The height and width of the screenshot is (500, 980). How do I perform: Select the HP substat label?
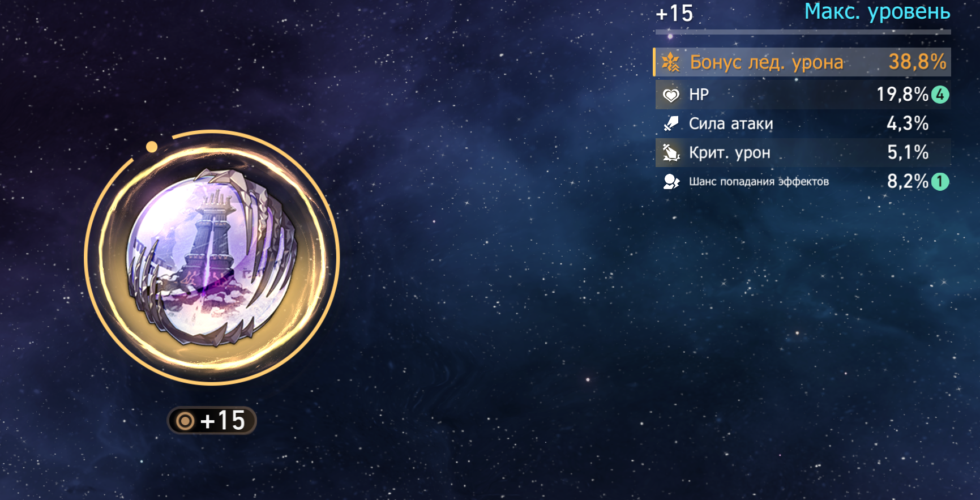tap(699, 95)
